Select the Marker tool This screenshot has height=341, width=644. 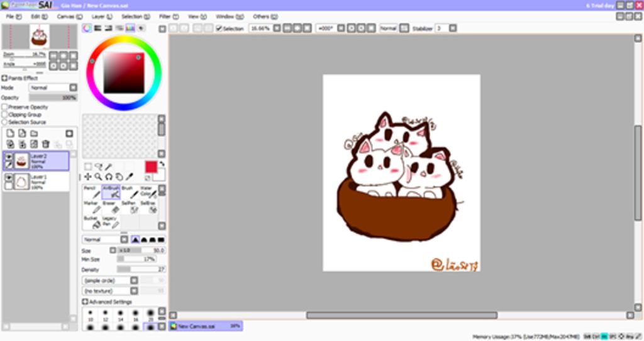point(92,207)
